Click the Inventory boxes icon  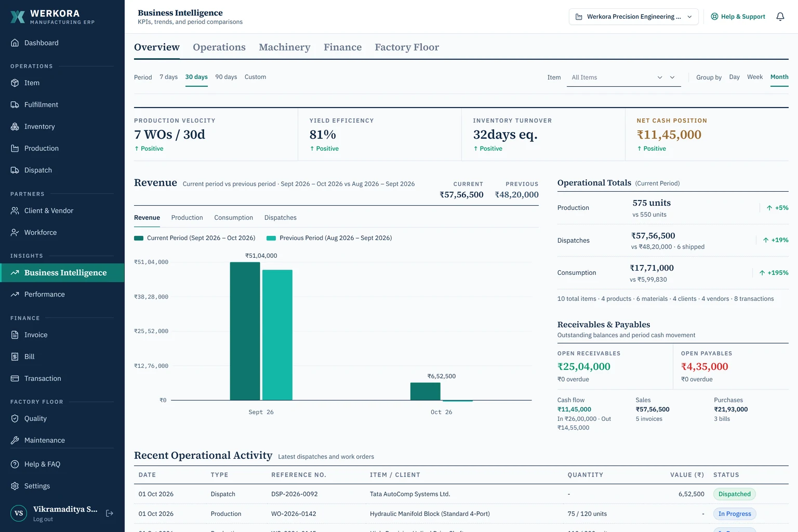point(15,126)
